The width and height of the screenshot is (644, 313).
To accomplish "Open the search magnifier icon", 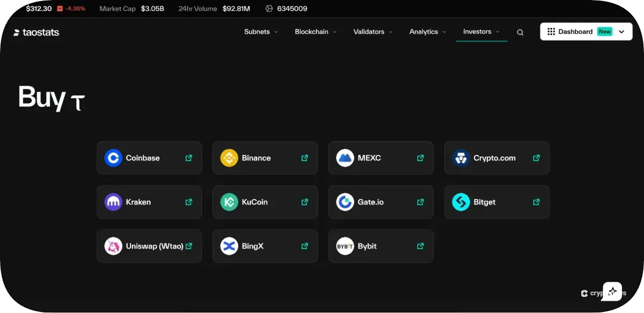I will [519, 32].
